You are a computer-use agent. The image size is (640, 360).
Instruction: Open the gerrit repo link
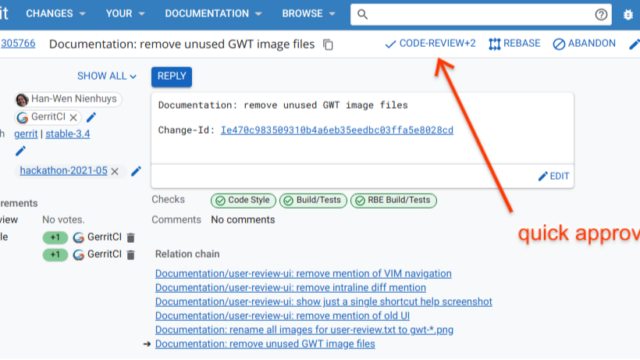(26, 134)
